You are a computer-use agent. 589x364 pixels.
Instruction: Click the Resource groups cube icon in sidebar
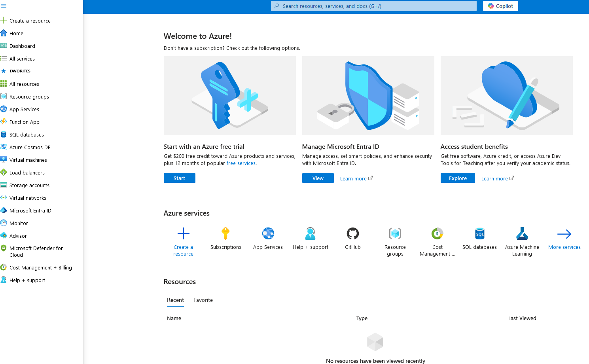click(4, 96)
